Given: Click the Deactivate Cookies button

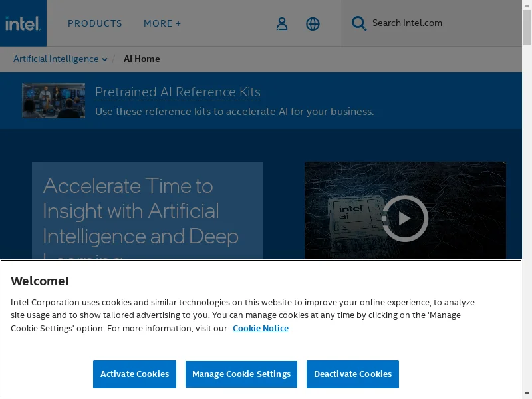Looking at the screenshot, I should click(353, 374).
